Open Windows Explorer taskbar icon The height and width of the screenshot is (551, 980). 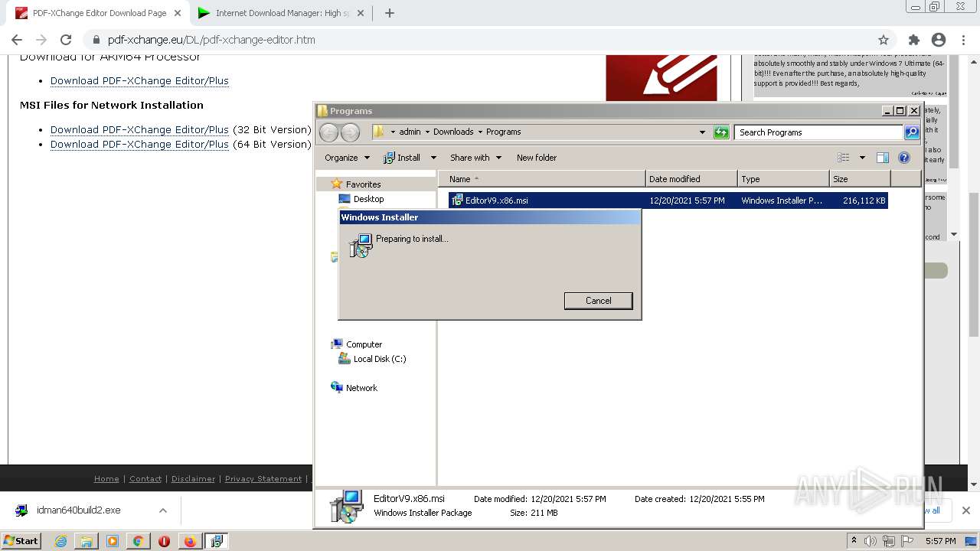[x=87, y=541]
